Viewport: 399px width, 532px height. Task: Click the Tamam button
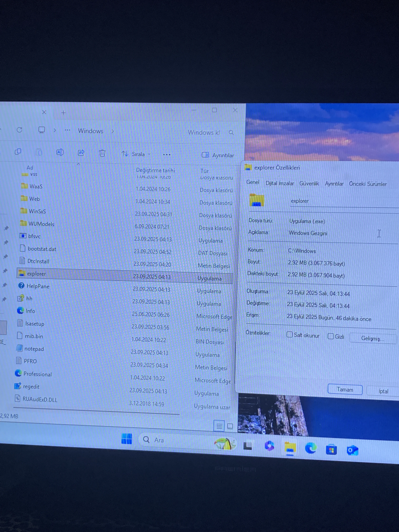345,389
